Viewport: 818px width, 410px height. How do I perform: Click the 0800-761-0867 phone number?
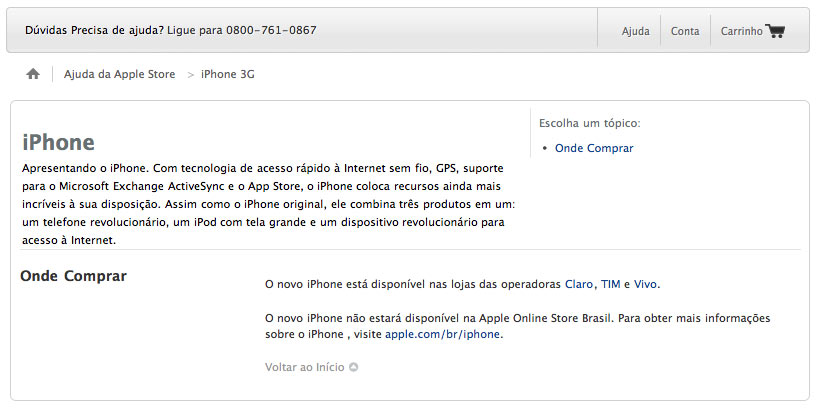[271, 30]
